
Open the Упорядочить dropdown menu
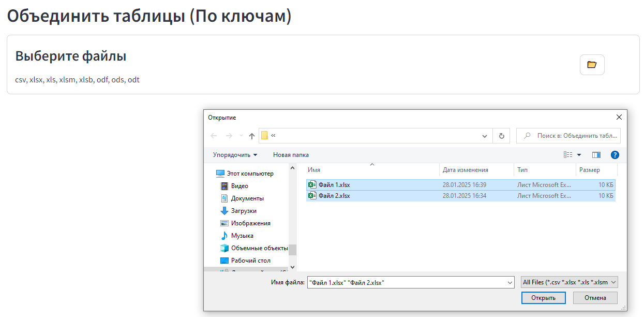pos(235,155)
